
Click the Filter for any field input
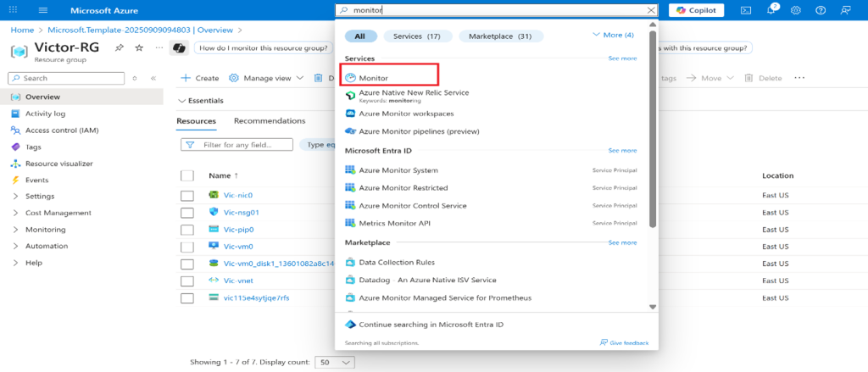pyautogui.click(x=237, y=145)
